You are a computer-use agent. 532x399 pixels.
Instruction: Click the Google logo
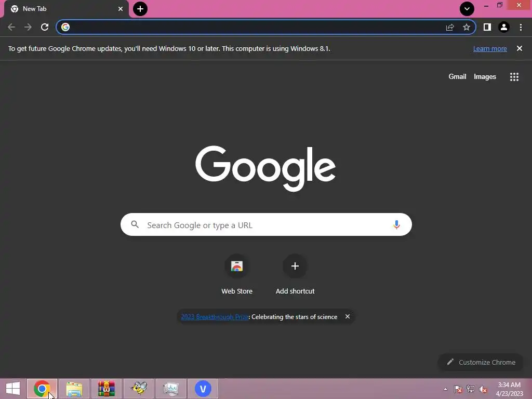(265, 168)
